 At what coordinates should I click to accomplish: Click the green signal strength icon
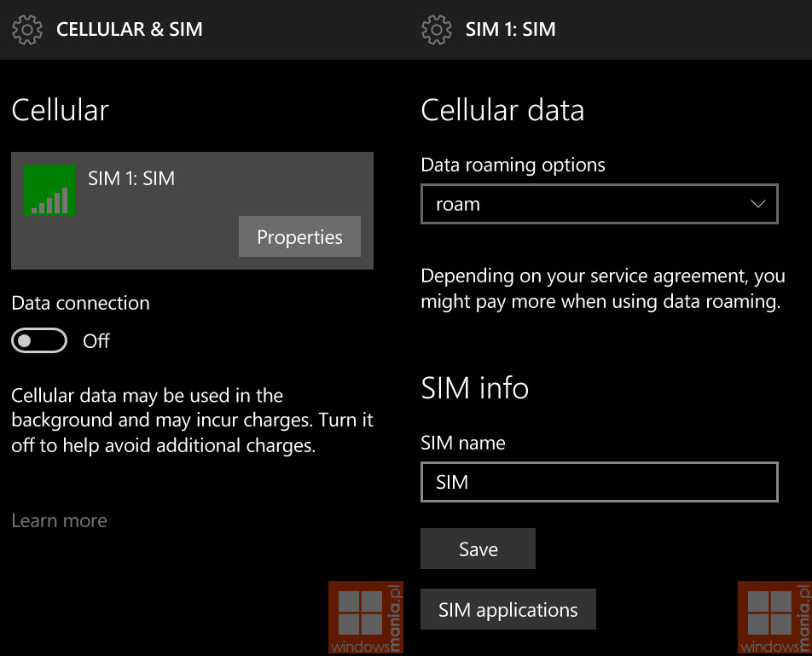pos(49,190)
